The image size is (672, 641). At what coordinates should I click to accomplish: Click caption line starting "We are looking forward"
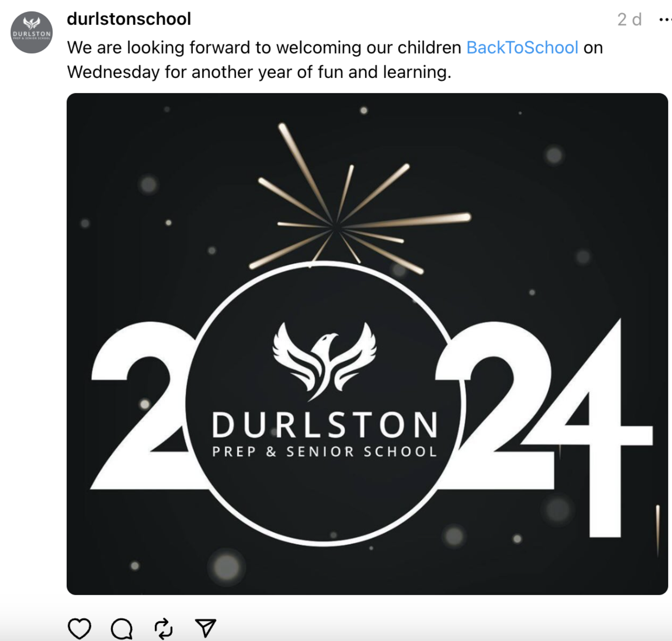pyautogui.click(x=335, y=48)
